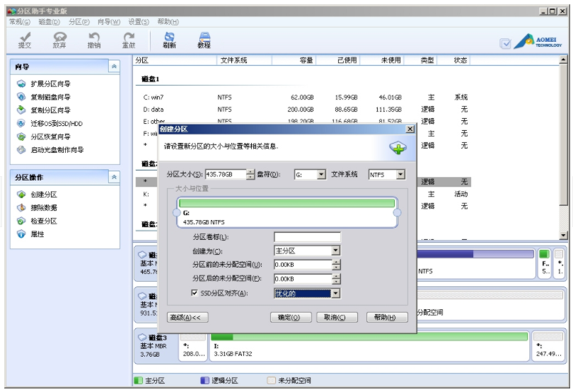Click the 刷新 (Refresh) toolbar icon
This screenshot has height=392, width=573.
169,40
